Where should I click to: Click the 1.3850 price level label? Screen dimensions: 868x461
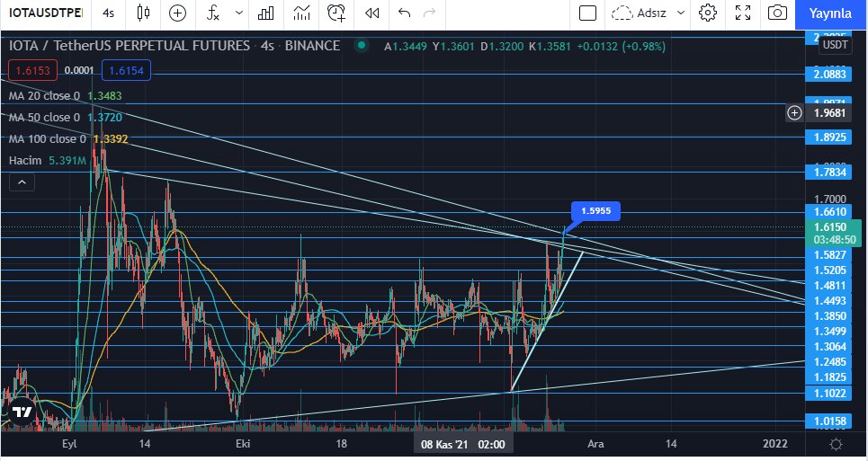coord(829,315)
